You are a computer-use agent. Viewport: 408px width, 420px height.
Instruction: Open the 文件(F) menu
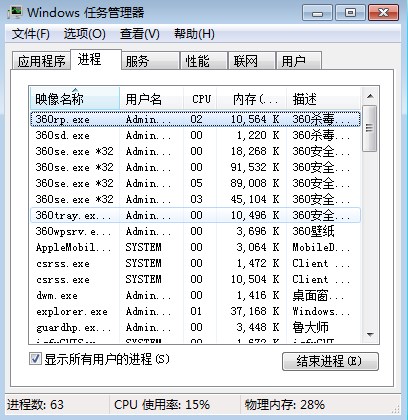30,34
